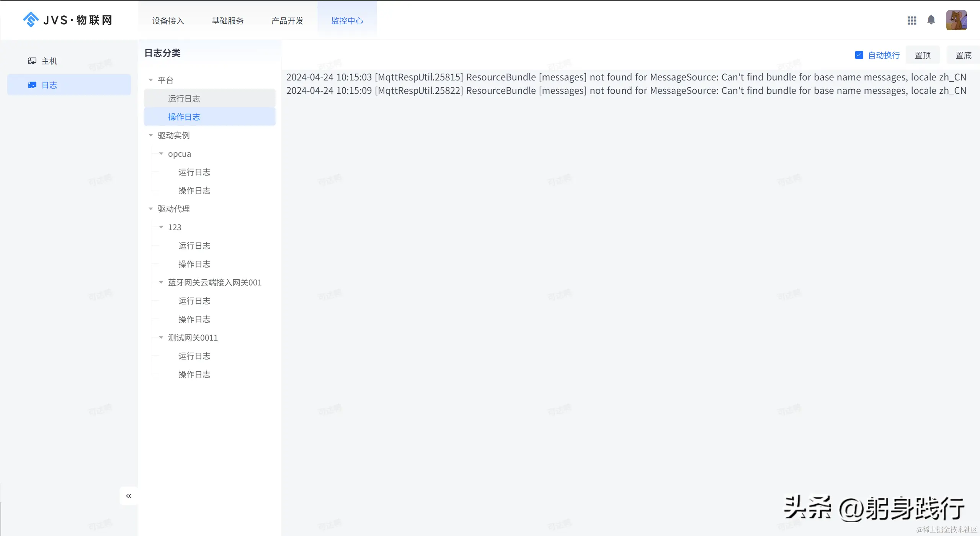Open the user avatar profile

[x=956, y=20]
